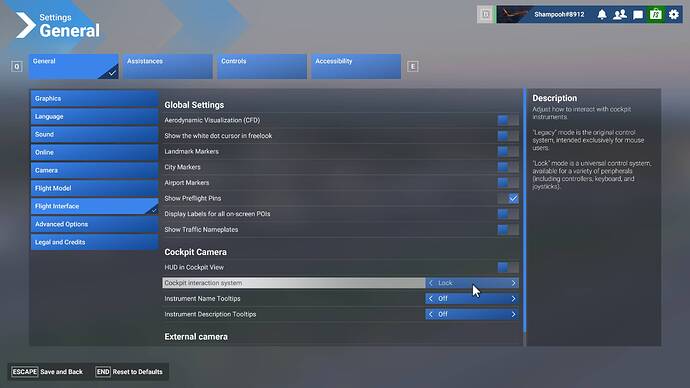Toggle Show Traffic Nameplates switch

coord(508,230)
